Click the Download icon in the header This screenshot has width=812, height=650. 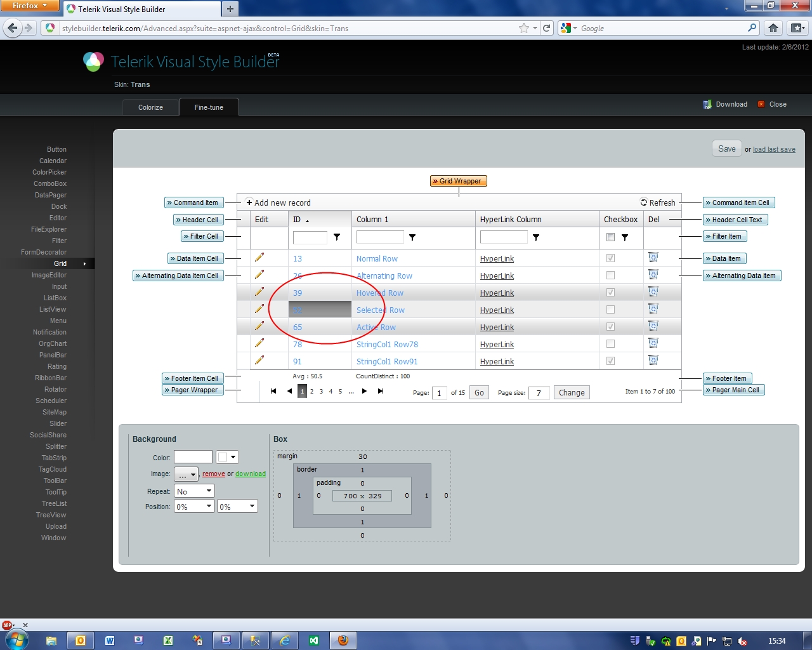(x=707, y=104)
